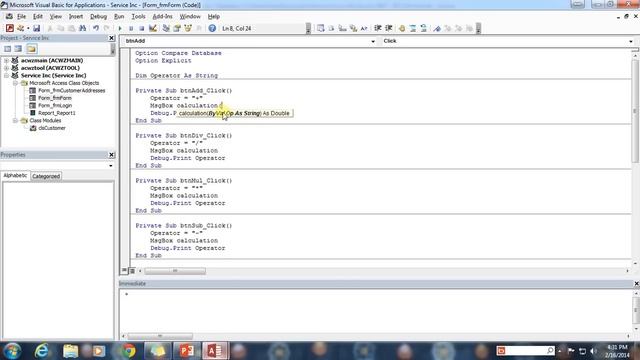Close the Properties pane

point(111,155)
